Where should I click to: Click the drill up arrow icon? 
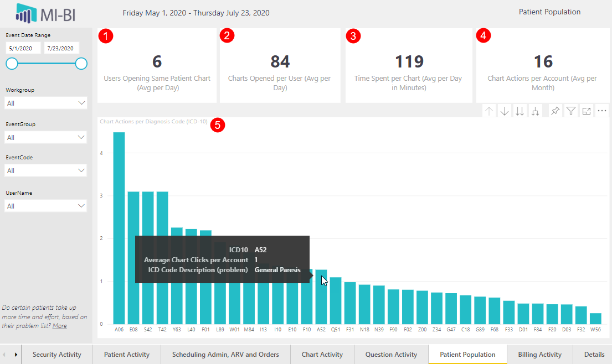coord(489,111)
